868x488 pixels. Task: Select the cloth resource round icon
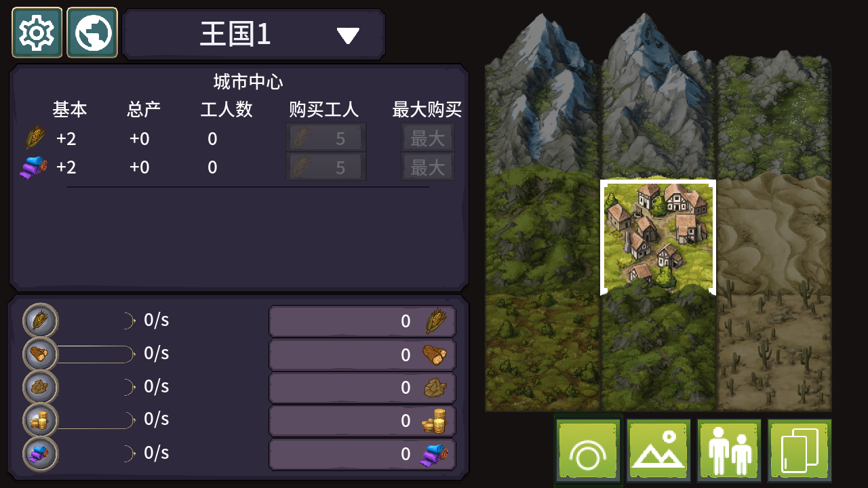(41, 453)
